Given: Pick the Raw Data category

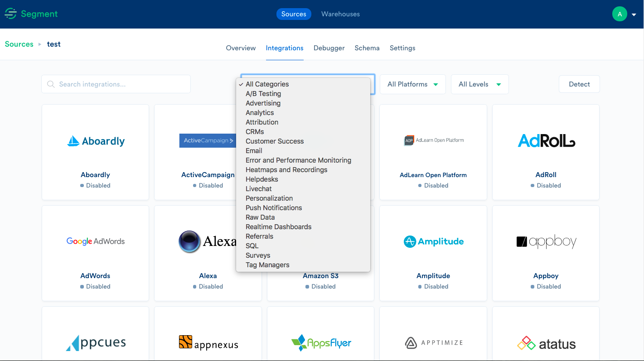Looking at the screenshot, I should (x=303, y=217).
